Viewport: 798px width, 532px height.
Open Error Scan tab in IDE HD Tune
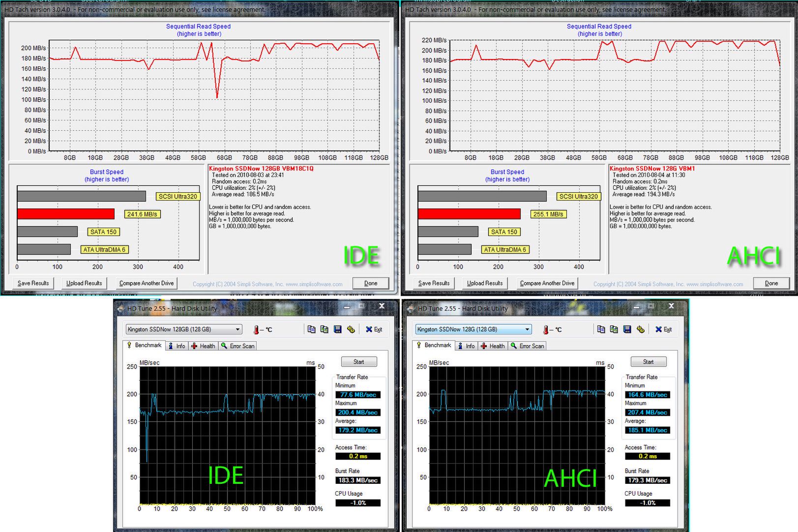pyautogui.click(x=238, y=346)
